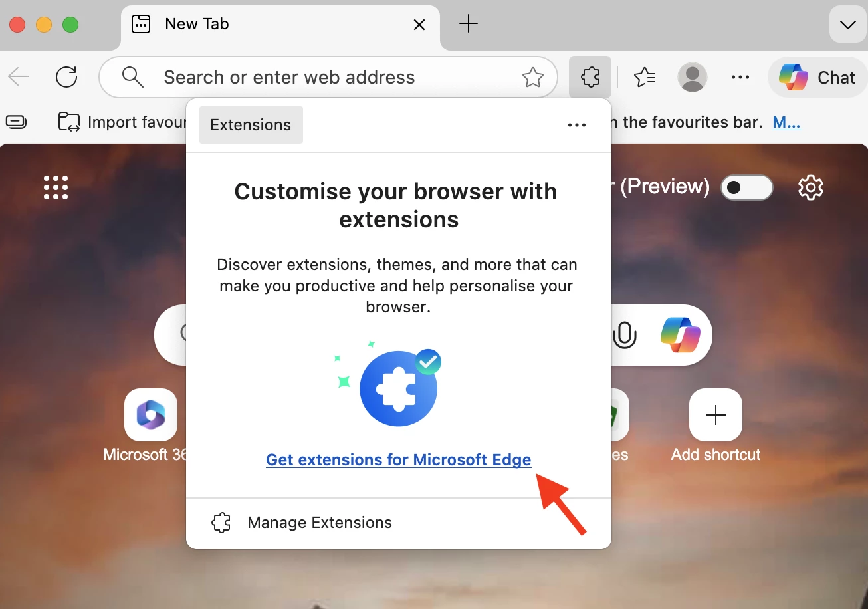Image resolution: width=868 pixels, height=609 pixels.
Task: Open Settings and more ellipsis in toolbar
Action: [740, 78]
